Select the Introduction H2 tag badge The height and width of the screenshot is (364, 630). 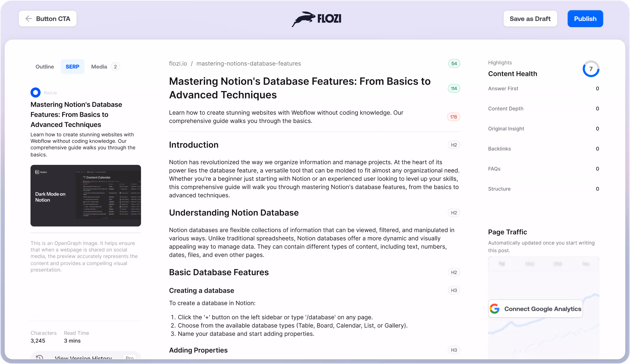click(x=454, y=145)
